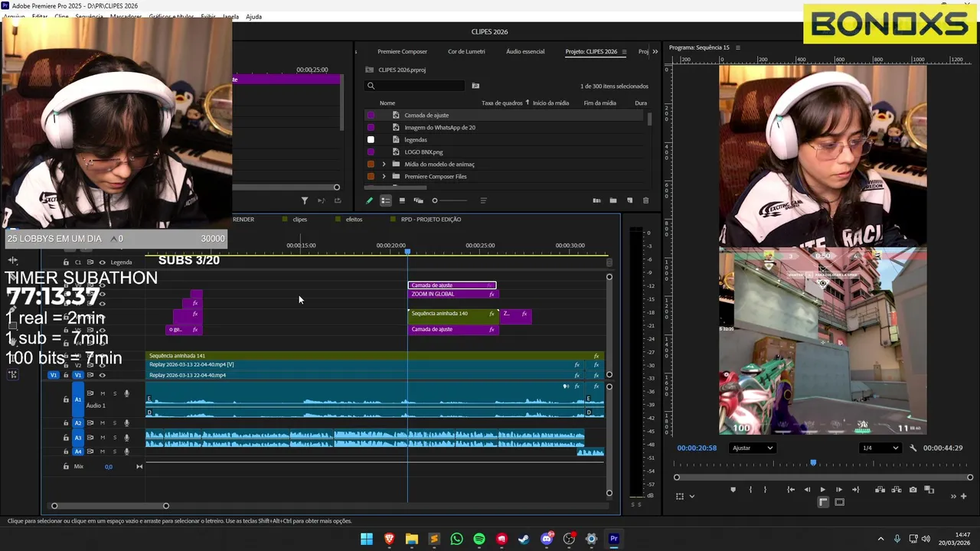Open the comparison view button
The image size is (980, 551).
[x=929, y=490]
